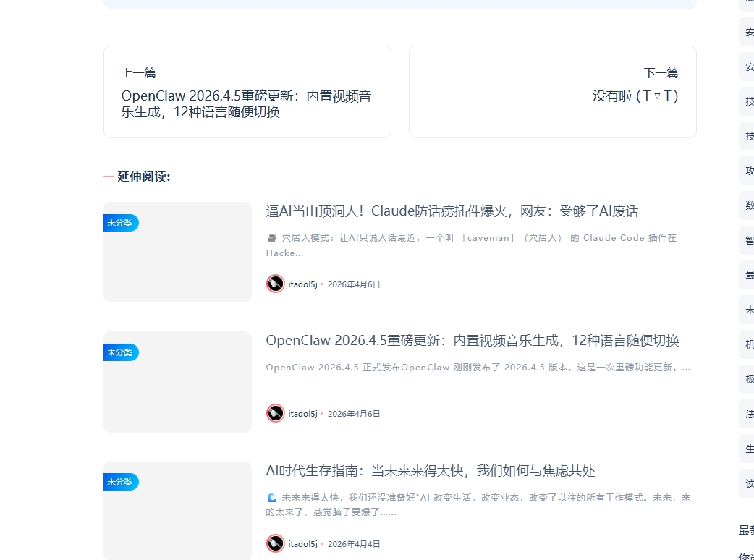The image size is (754, 560).
Task: Click the 未分类 badge on the OpenClaw article card
Action: coord(120,352)
